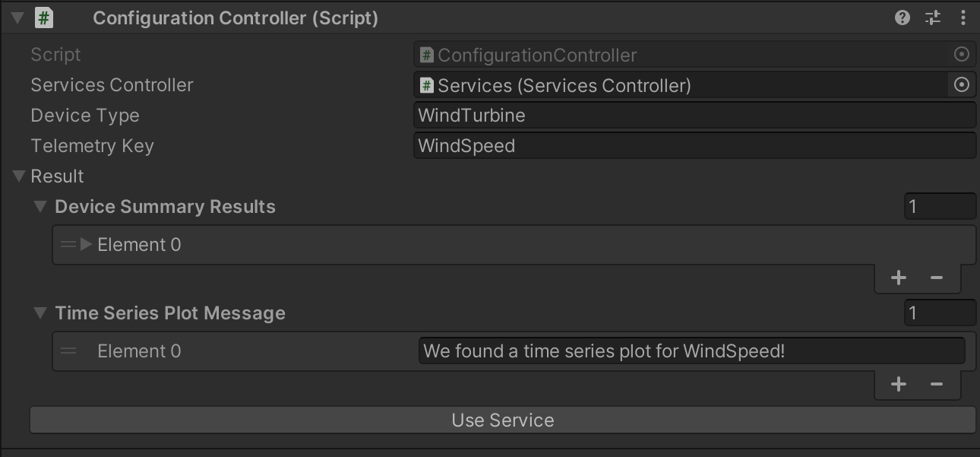Viewport: 980px width, 457px height.
Task: Collapse the Time Series Plot Message list
Action: [x=40, y=313]
